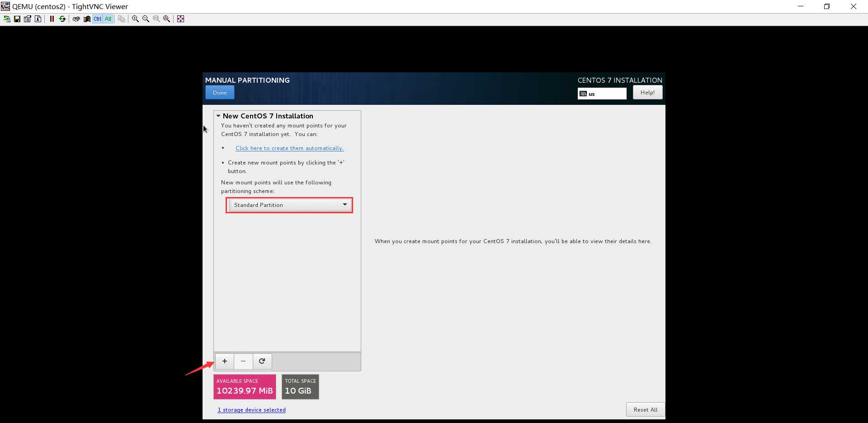Open the Connection options icon
The width and height of the screenshot is (868, 423).
[28, 19]
